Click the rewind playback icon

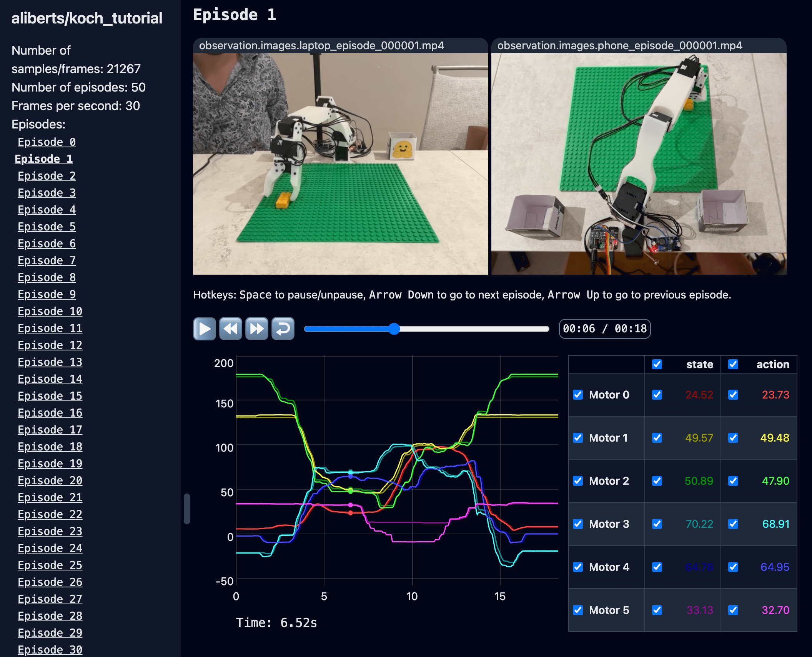230,328
